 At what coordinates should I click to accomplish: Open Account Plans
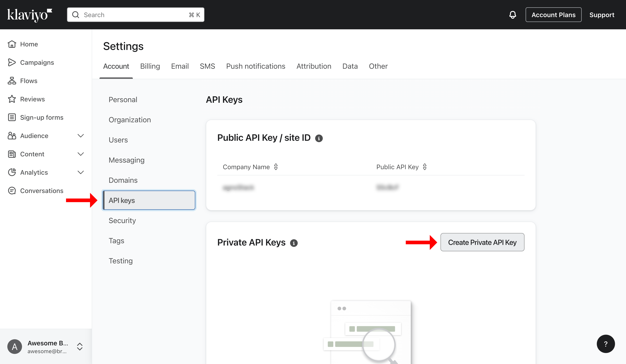coord(553,15)
